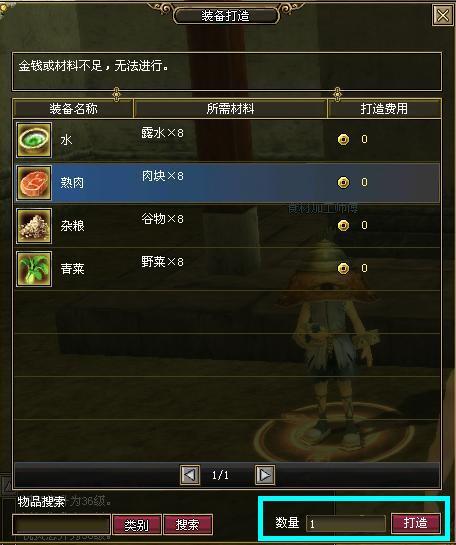The height and width of the screenshot is (545, 456).
Task: Click the 搜索 search button
Action: point(188,524)
